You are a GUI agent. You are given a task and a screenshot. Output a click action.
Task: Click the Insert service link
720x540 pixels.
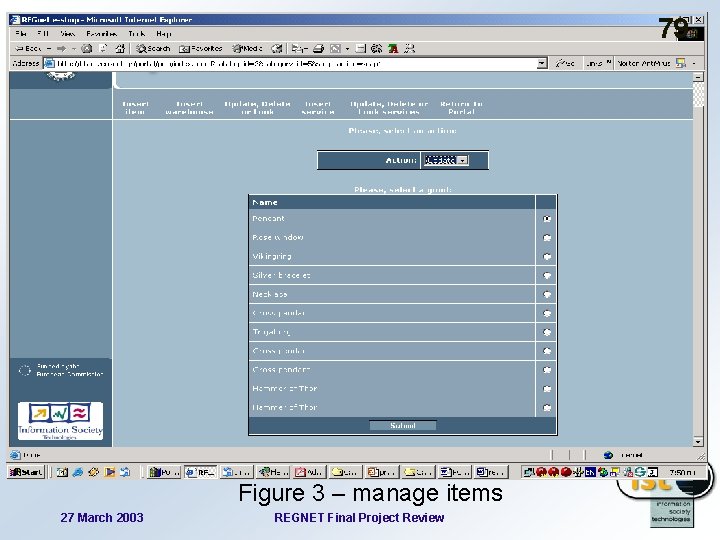318,108
